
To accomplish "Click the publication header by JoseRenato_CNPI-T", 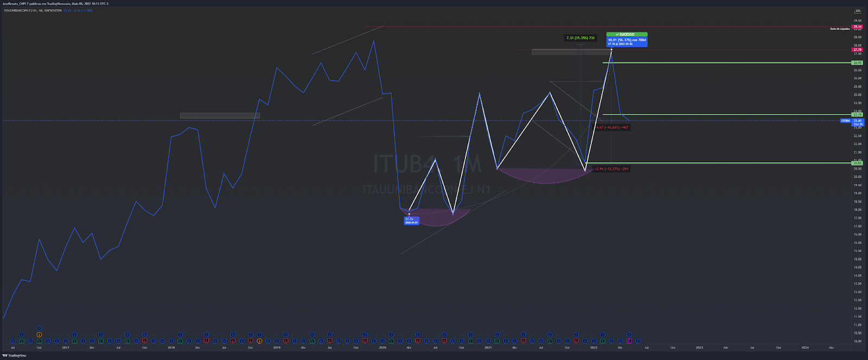I will 55,3.
